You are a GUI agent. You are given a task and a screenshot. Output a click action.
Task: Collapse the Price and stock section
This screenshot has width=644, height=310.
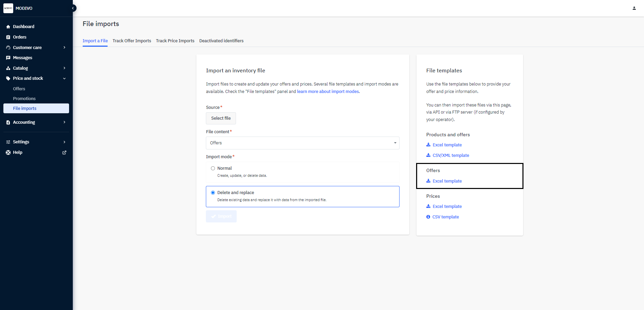pyautogui.click(x=64, y=78)
